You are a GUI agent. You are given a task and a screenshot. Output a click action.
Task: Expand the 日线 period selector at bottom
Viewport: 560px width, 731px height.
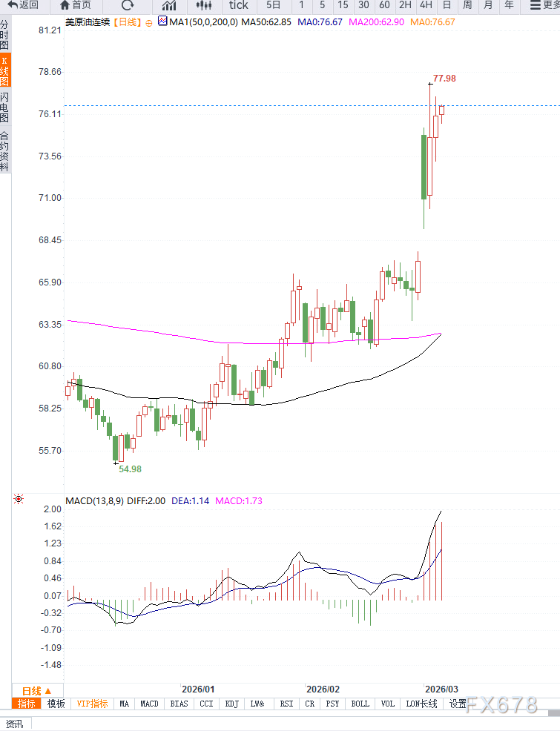point(37,689)
